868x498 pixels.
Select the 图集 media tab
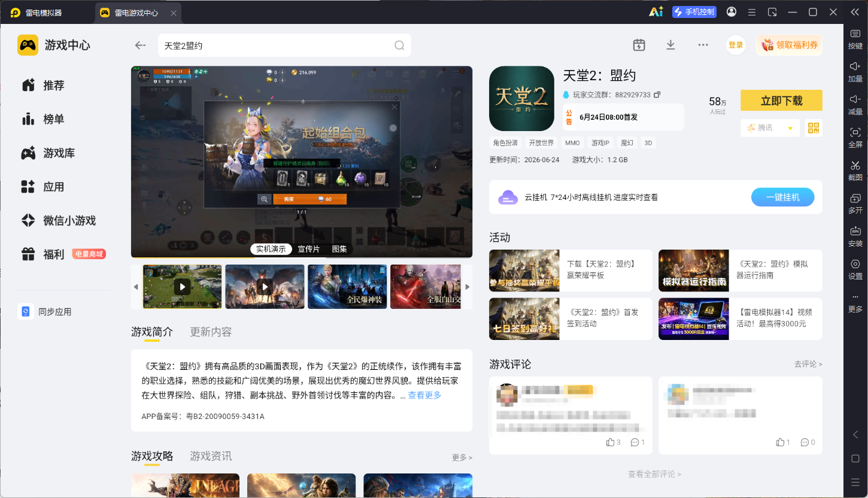339,249
